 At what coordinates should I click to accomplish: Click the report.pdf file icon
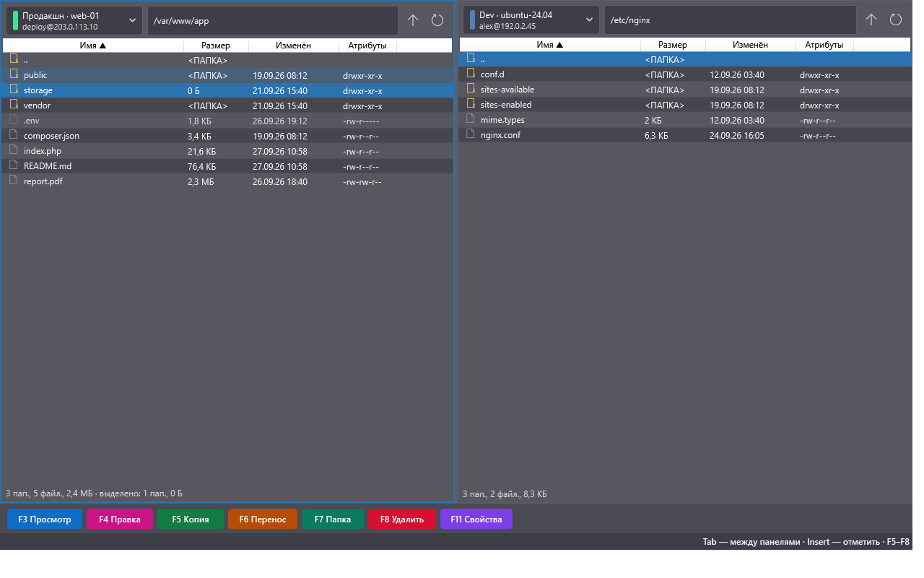[x=14, y=181]
